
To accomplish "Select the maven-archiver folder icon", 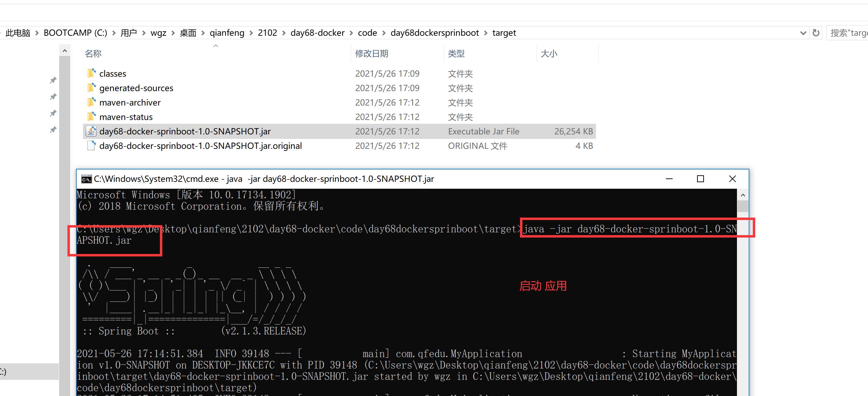I will tap(89, 102).
